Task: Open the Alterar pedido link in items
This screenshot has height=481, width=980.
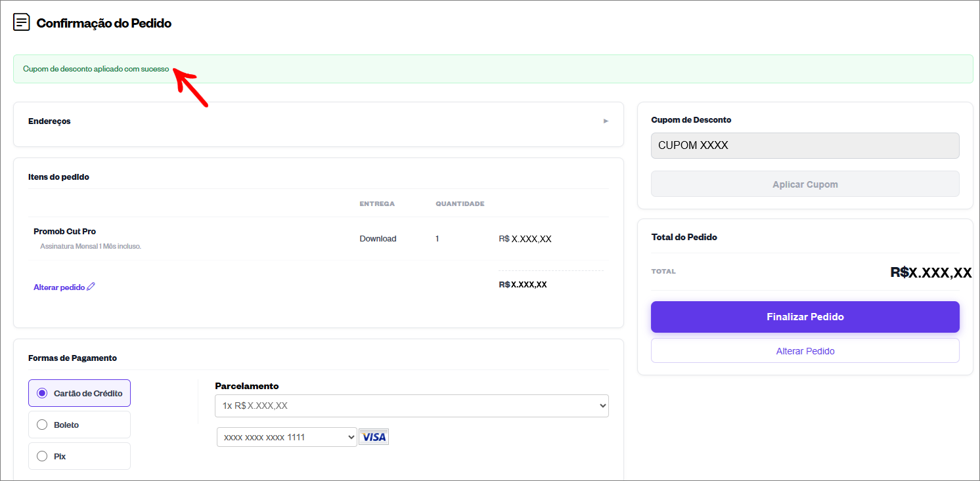Action: coord(59,287)
